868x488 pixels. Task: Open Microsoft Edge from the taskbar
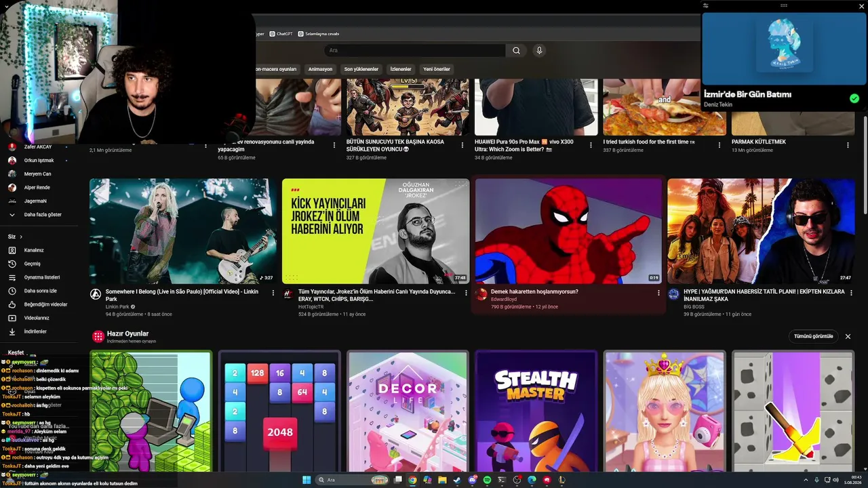coord(532,480)
